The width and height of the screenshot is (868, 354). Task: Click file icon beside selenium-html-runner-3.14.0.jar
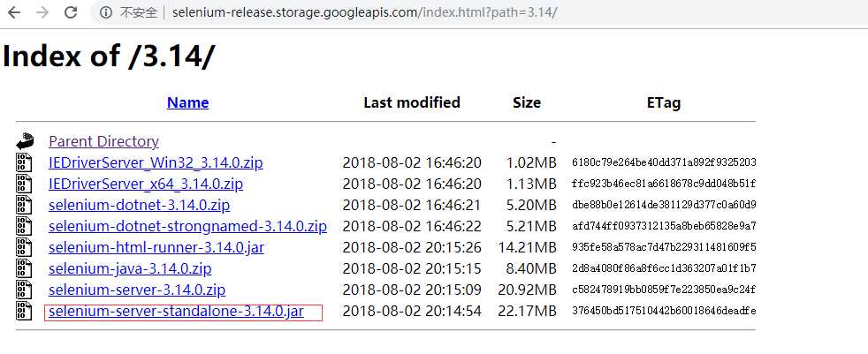(24, 247)
